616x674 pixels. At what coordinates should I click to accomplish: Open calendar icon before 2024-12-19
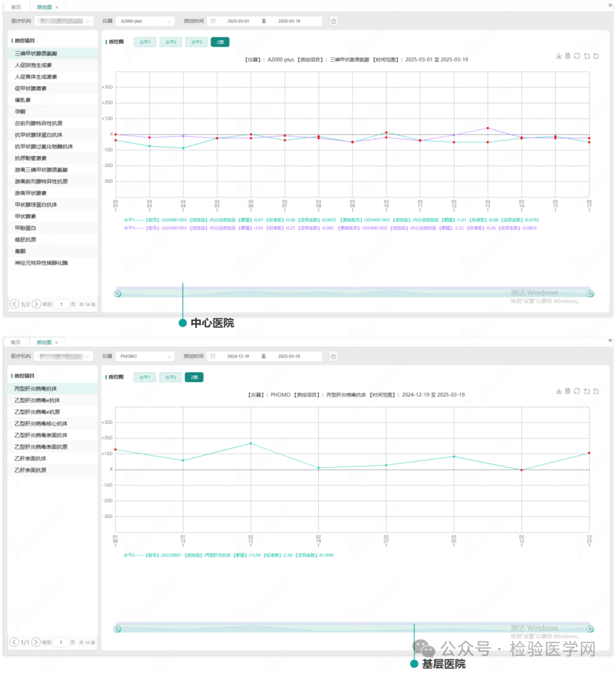213,356
